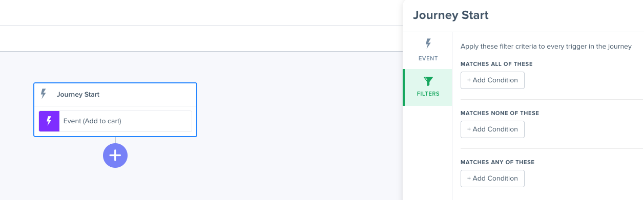
Task: Click gray lightning icon in Journey Start node header
Action: (44, 94)
